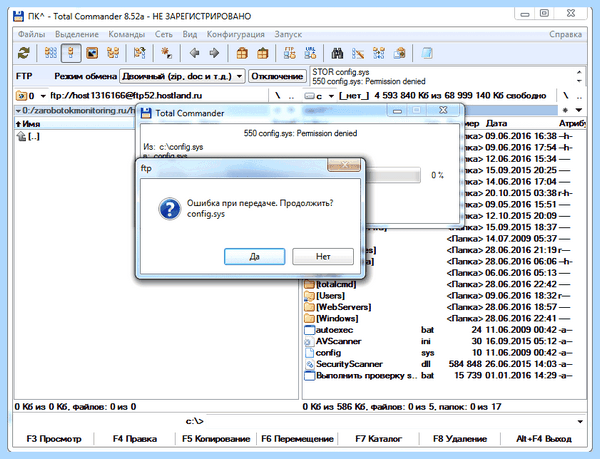Open the Конфигурация menu

[x=236, y=34]
